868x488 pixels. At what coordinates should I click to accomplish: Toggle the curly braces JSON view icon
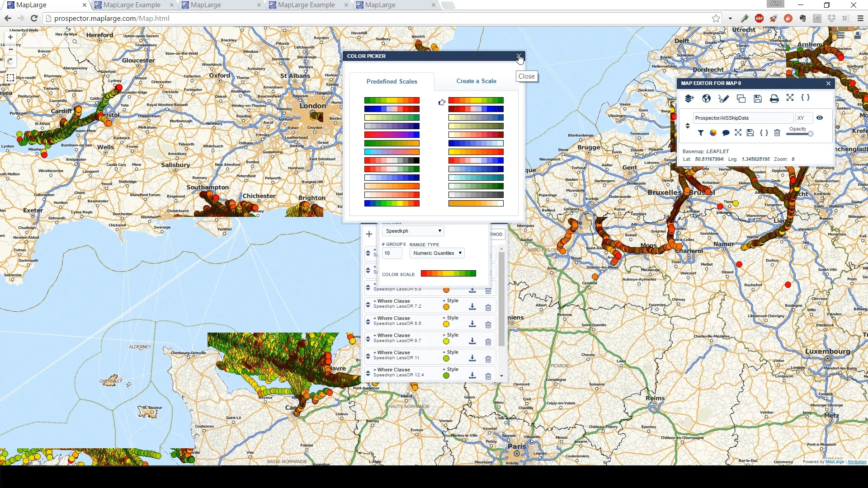[806, 98]
